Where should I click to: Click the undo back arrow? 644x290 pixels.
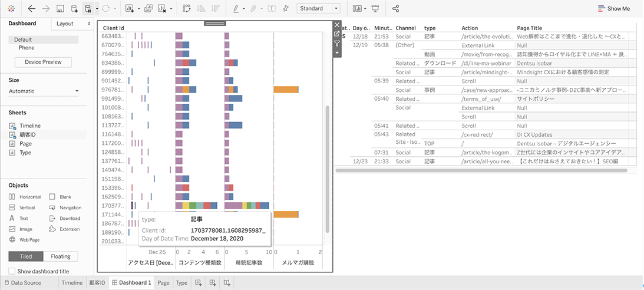tap(31, 9)
